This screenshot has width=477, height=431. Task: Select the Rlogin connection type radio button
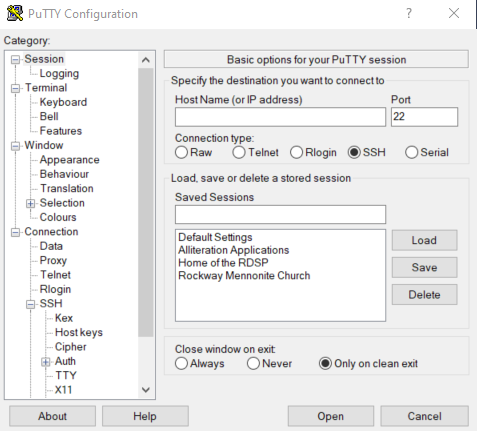296,152
